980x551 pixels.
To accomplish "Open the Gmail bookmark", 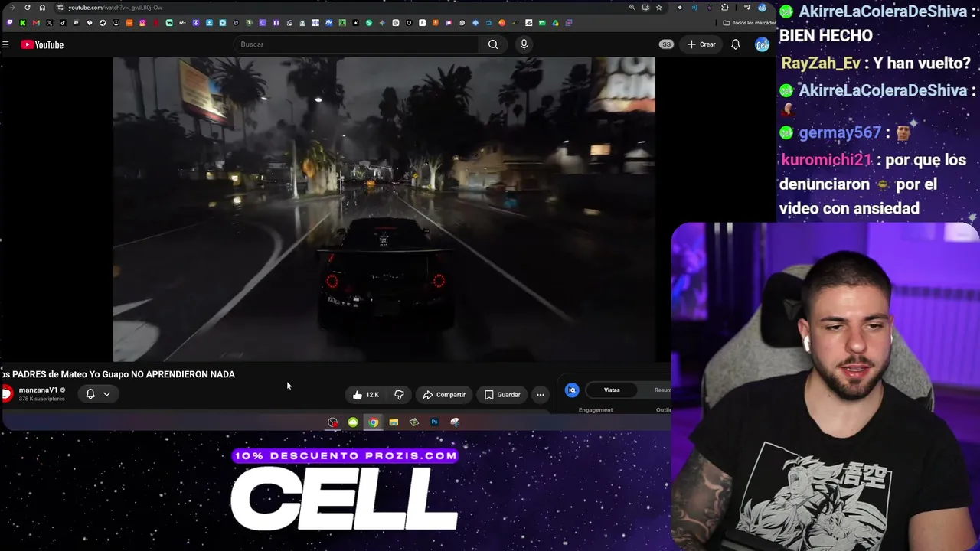I will click(x=36, y=23).
